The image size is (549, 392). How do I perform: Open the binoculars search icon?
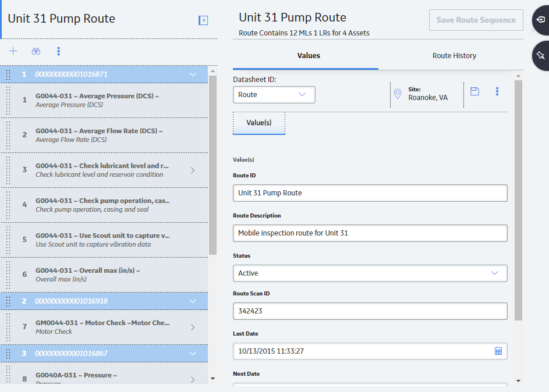[x=36, y=51]
